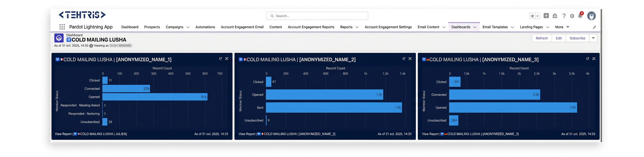The height and width of the screenshot is (157, 644).
Task: Click the Connected bar in ANONYMIZED_NAME_1 chart
Action: pyautogui.click(x=126, y=89)
